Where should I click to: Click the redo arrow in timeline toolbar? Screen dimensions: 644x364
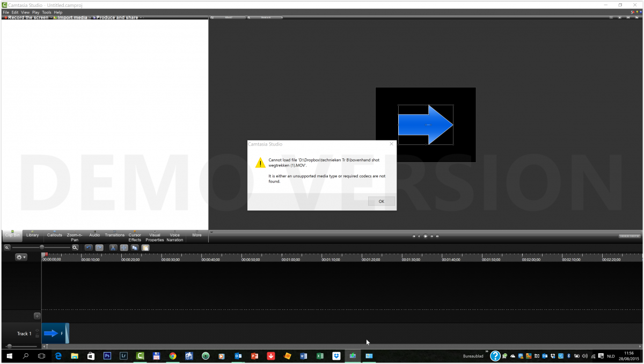99,247
